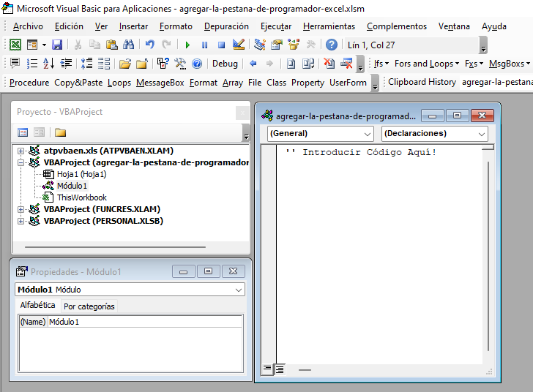Screen dimensions: 533x392
Task: Click the View Object icon in Project panel
Action: point(39,132)
